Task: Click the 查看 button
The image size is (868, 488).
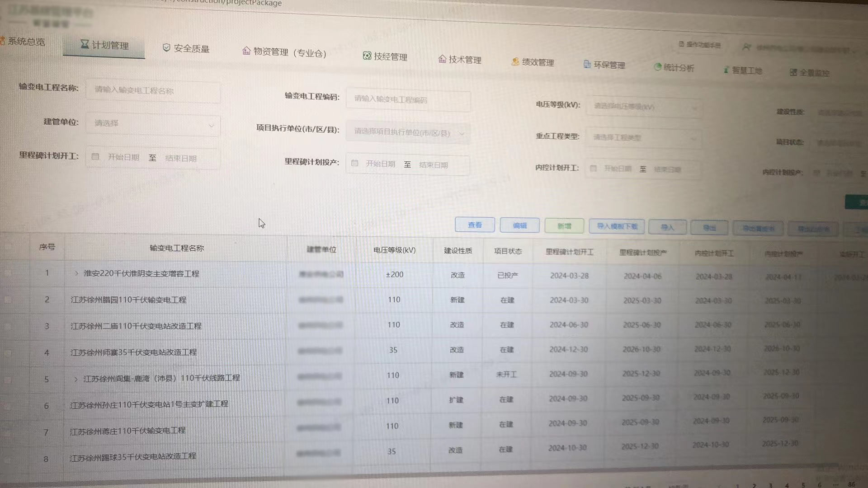Action: [x=475, y=225]
